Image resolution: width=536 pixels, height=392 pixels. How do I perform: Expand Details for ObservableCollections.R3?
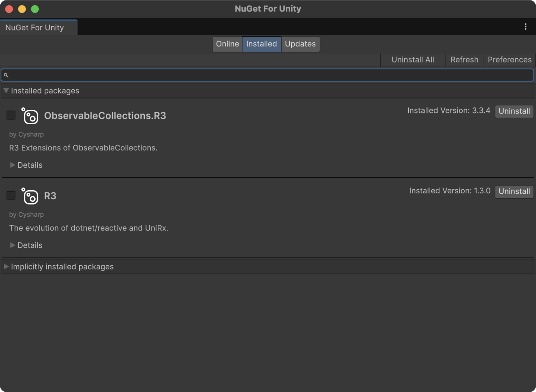click(13, 165)
